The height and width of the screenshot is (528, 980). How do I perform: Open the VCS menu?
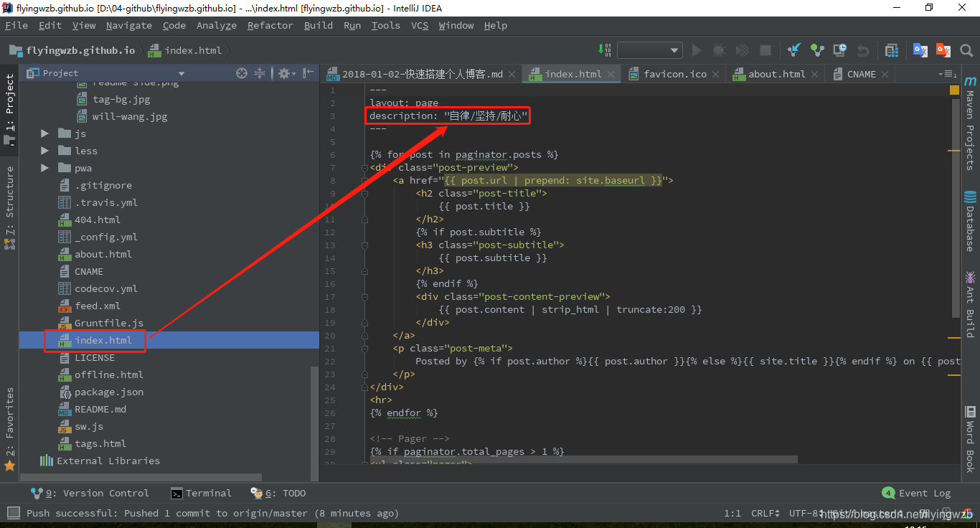coord(420,25)
